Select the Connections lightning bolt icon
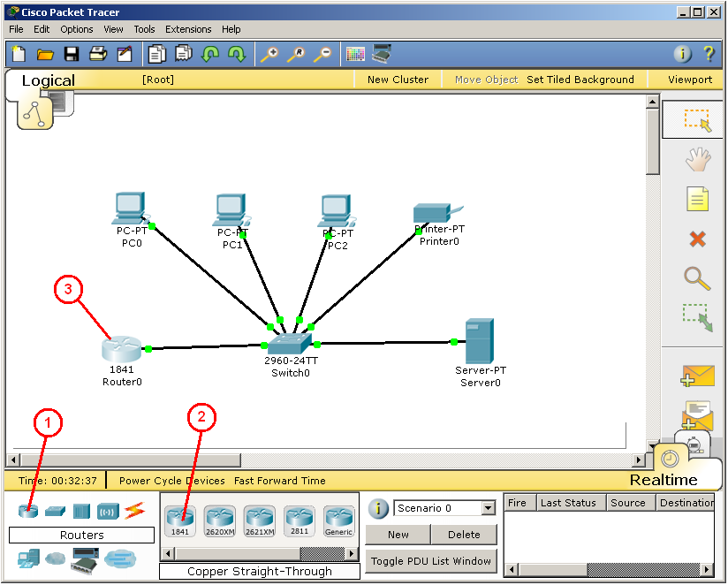This screenshot has height=585, width=728. click(134, 511)
